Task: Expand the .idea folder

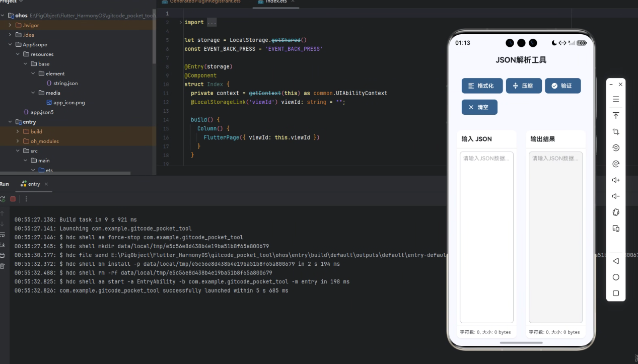Action: click(10, 35)
